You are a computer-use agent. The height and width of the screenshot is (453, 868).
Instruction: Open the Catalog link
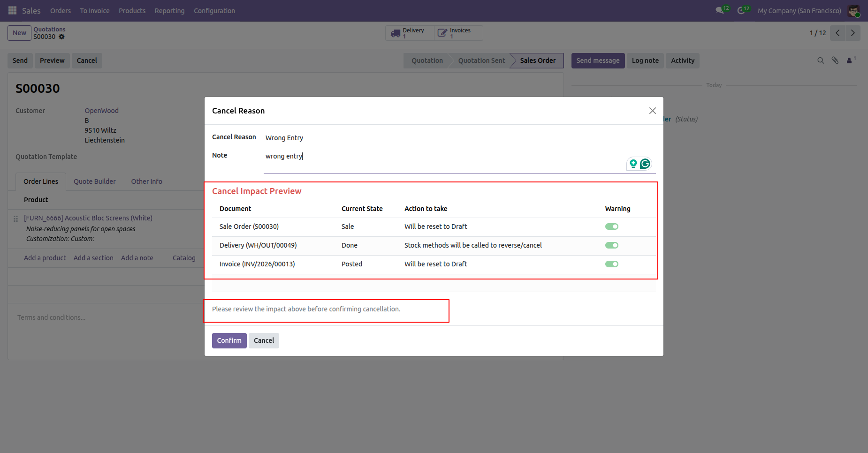184,258
